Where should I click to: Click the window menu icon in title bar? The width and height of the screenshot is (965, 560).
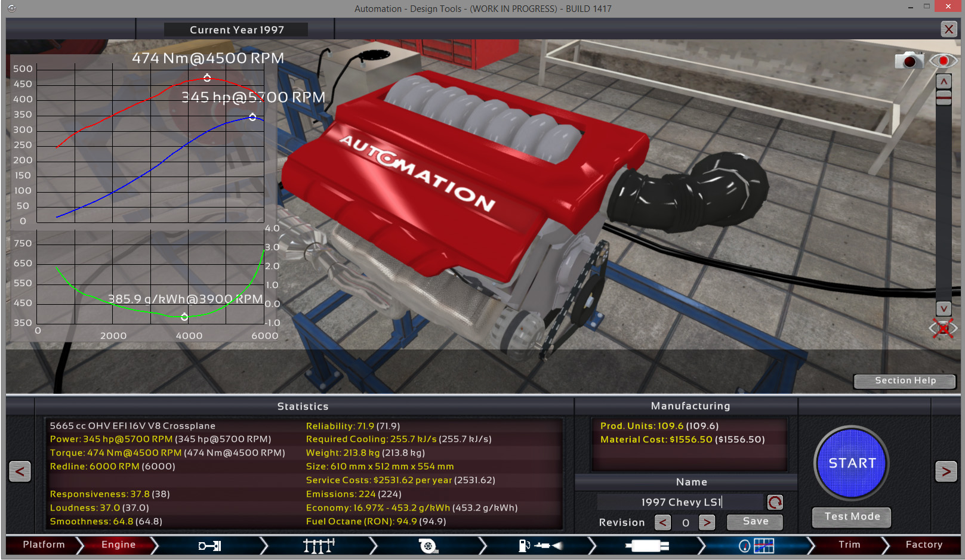click(x=12, y=8)
